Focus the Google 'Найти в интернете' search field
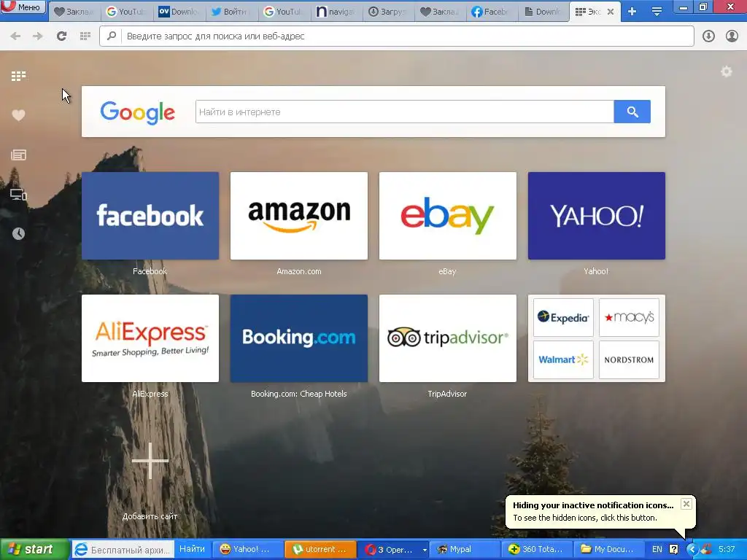The width and height of the screenshot is (747, 560). [x=404, y=112]
